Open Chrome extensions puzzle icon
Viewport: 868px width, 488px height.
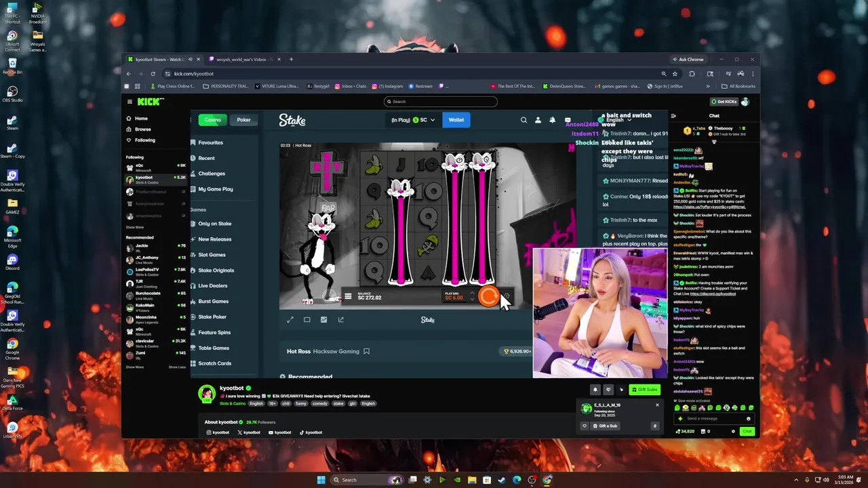click(692, 74)
